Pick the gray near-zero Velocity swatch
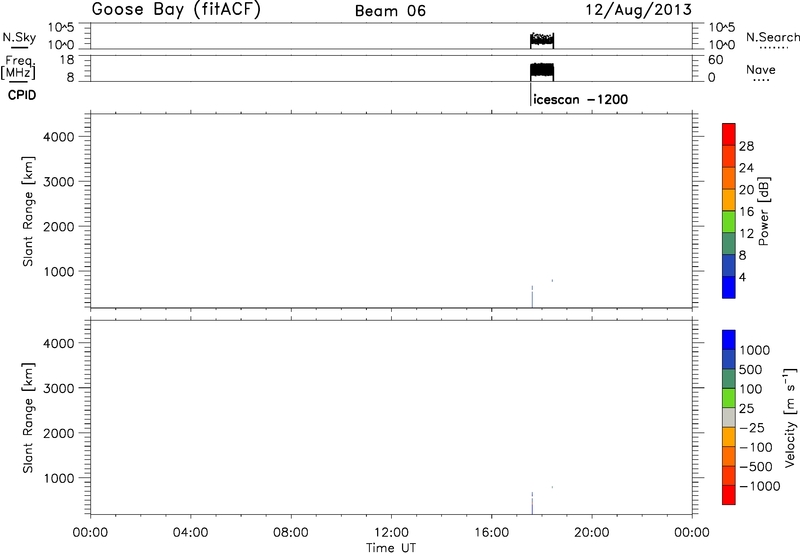This screenshot has width=800, height=554. pyautogui.click(x=729, y=418)
